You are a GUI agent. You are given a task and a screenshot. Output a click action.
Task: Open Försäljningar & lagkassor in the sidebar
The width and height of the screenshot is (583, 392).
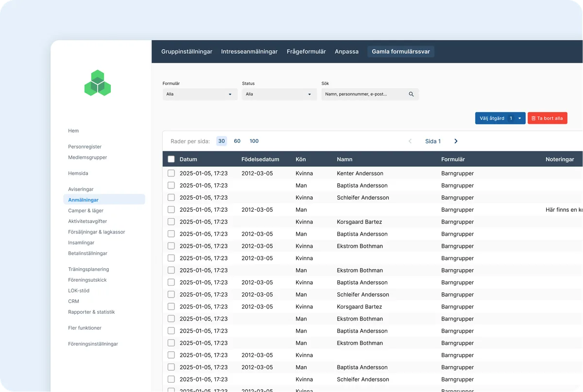pos(97,232)
